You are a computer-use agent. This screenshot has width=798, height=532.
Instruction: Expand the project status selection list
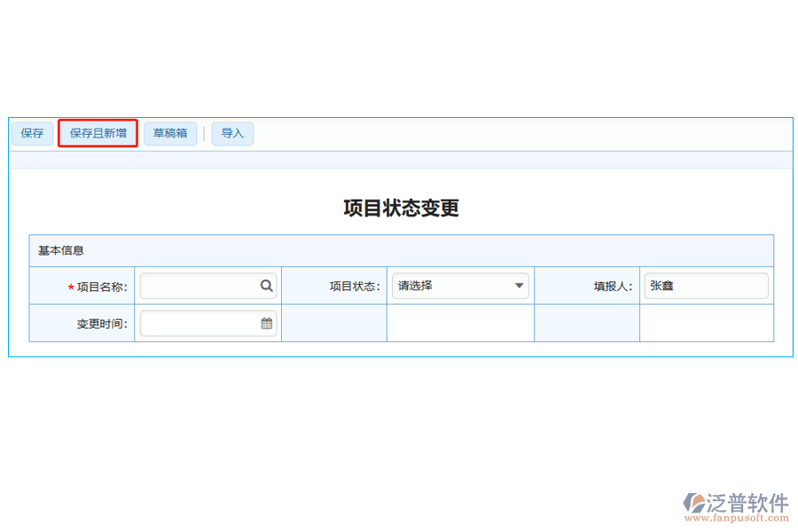point(460,286)
